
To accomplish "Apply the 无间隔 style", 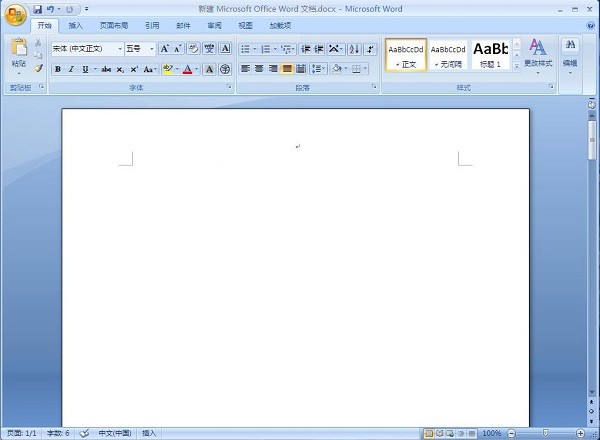I will point(448,55).
